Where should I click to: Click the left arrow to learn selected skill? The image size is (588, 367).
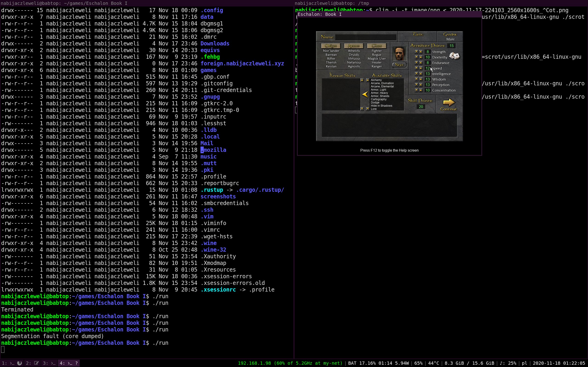coord(365,95)
